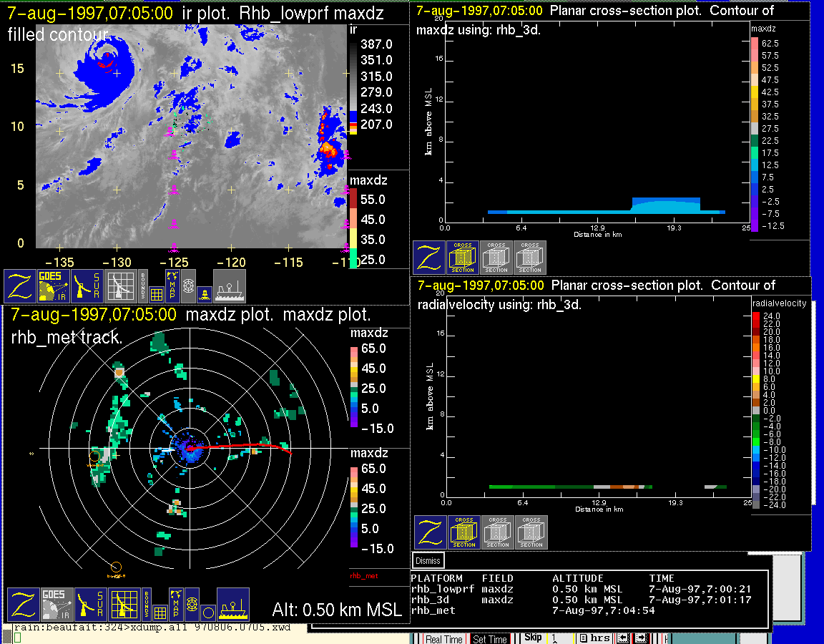Select the SUR radar icon in the IR plot window
Screen dimensions: 824x644
(x=87, y=286)
